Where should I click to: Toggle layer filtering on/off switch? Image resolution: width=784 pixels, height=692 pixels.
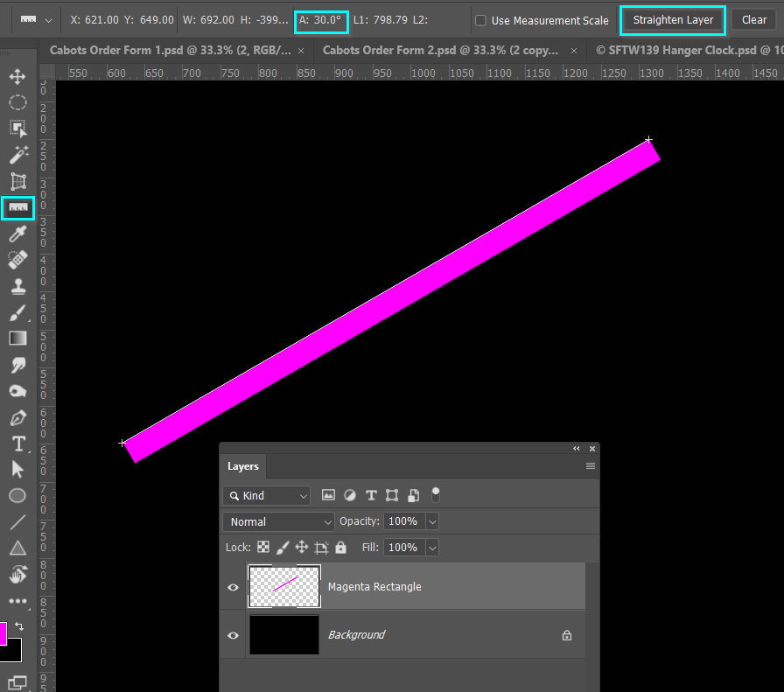point(436,494)
